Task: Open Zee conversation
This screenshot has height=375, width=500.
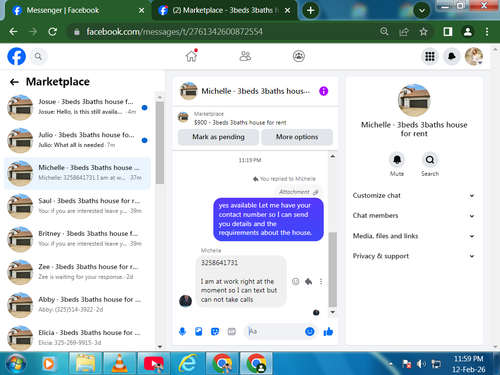Action: point(77,272)
